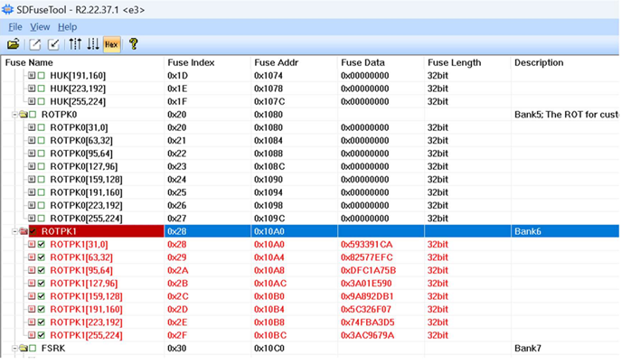The height and width of the screenshot is (364, 631).
Task: Click the export arrow icon in toolbar
Action: (35, 43)
